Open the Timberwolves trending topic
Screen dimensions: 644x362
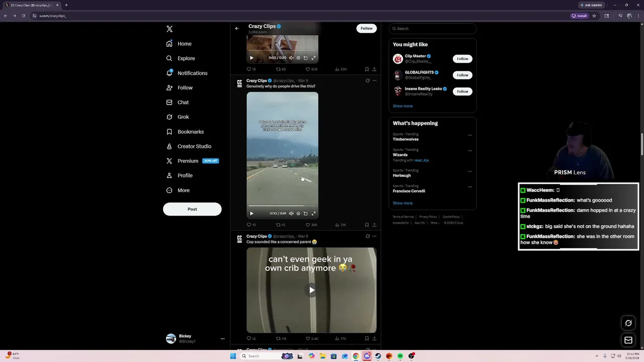point(406,139)
